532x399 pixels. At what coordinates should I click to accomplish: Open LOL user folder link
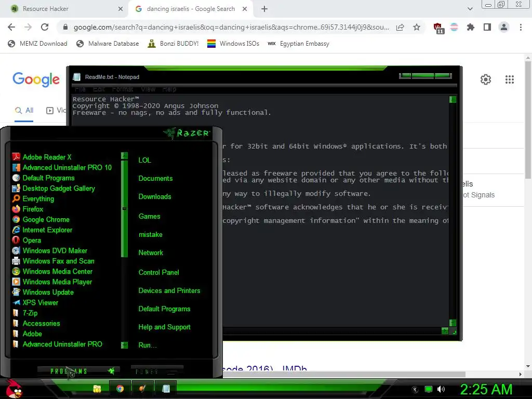tap(144, 160)
